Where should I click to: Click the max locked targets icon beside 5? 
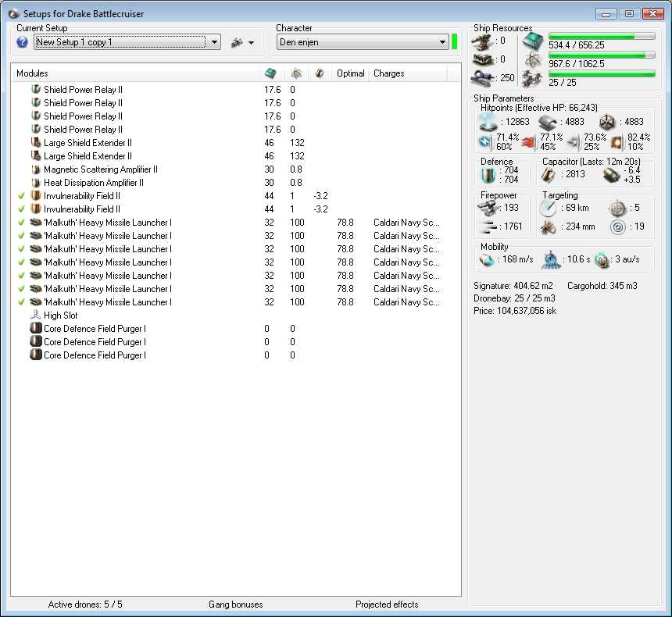click(617, 209)
